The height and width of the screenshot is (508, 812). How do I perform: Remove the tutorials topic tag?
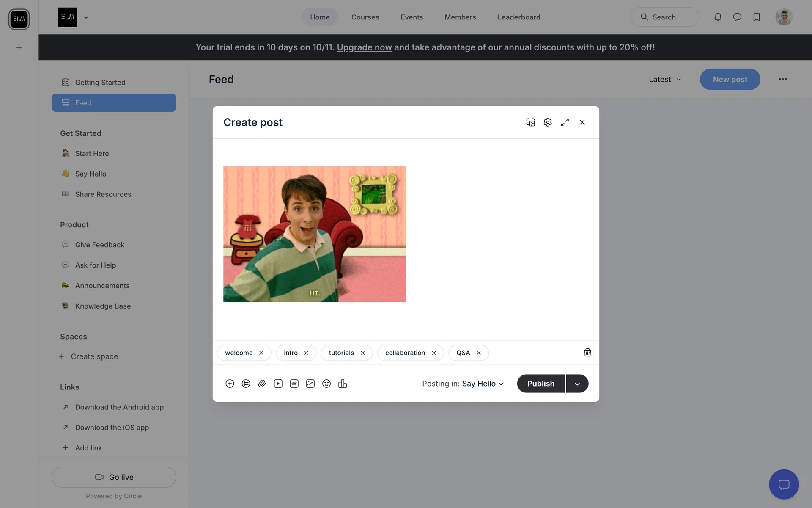362,353
